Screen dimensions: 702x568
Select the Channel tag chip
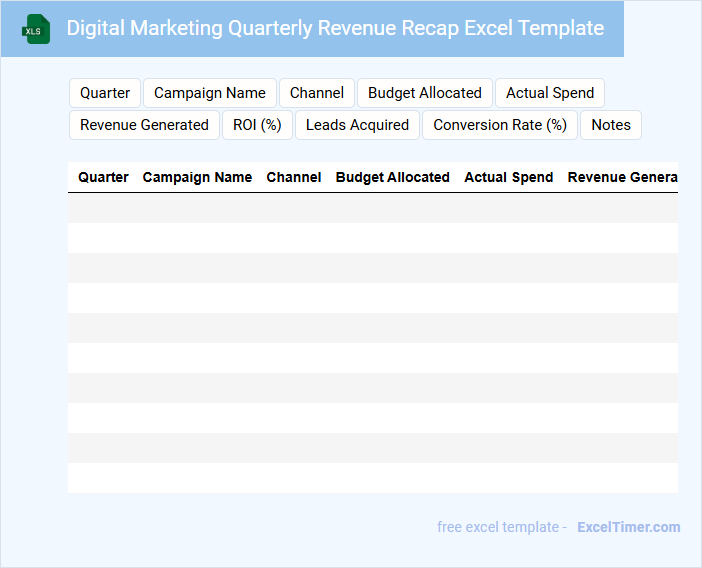(317, 93)
